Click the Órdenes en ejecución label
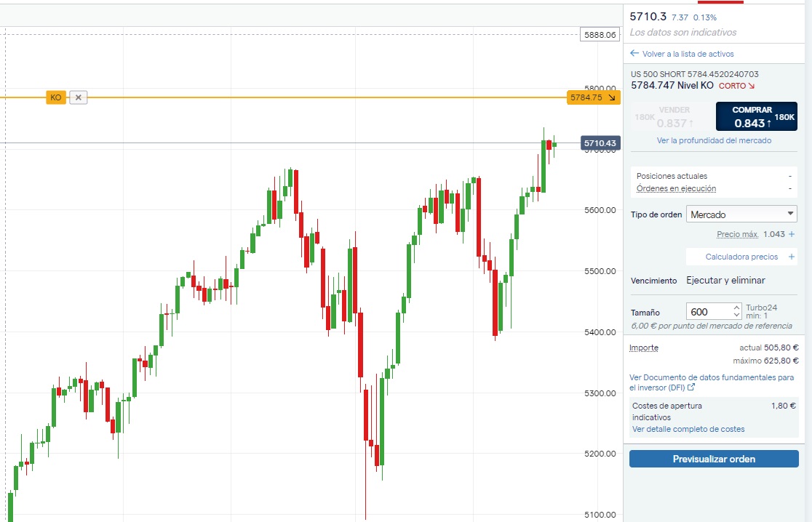812x522 pixels. tap(676, 188)
